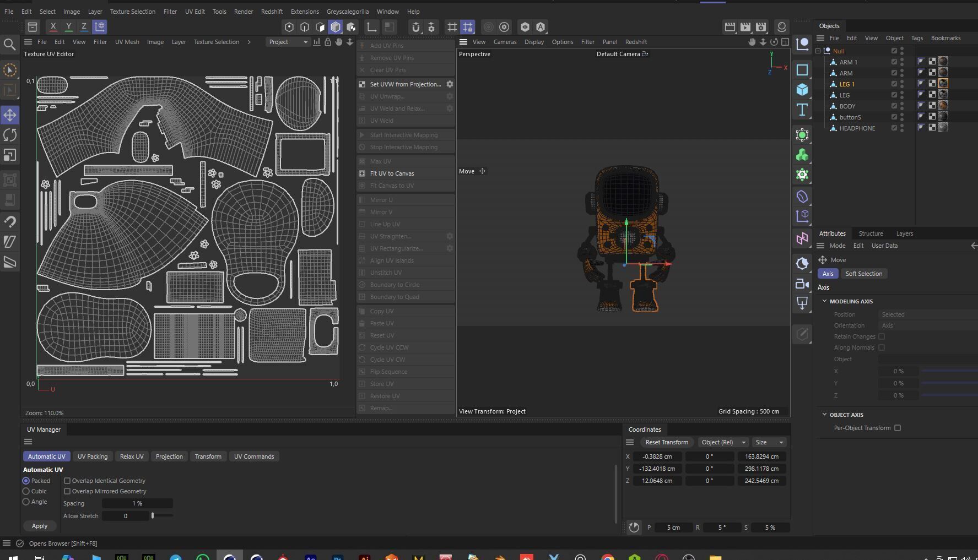Image resolution: width=978 pixels, height=560 pixels.
Task: Click the Reset PSR circular icon
Action: (634, 528)
